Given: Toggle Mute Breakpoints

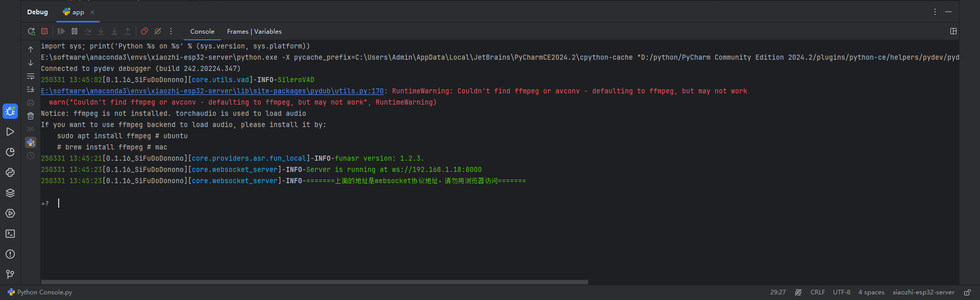Looking at the screenshot, I should tap(158, 31).
